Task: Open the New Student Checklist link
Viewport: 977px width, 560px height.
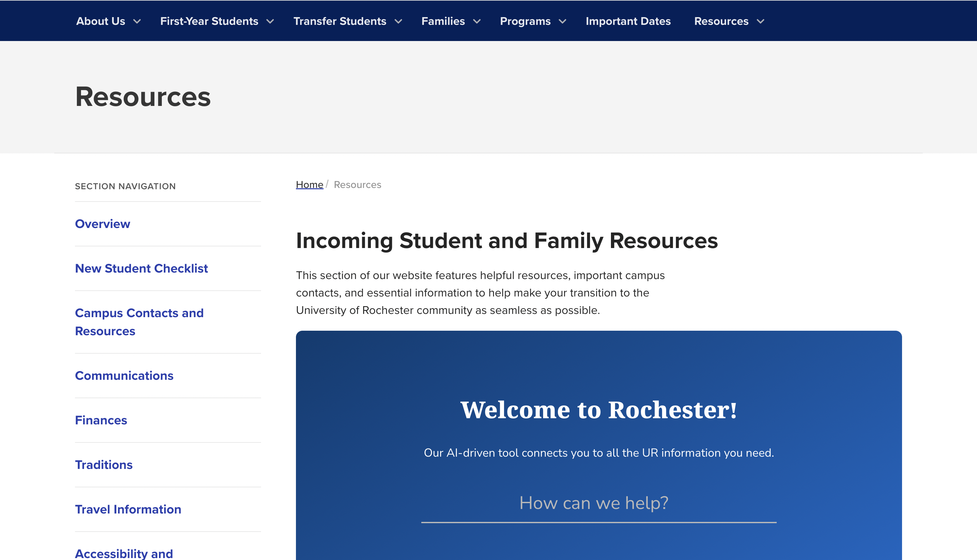Action: [x=141, y=268]
